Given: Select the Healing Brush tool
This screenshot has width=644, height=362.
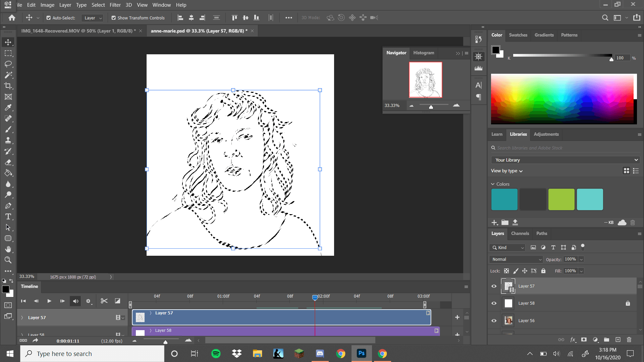Looking at the screenshot, I should (8, 119).
